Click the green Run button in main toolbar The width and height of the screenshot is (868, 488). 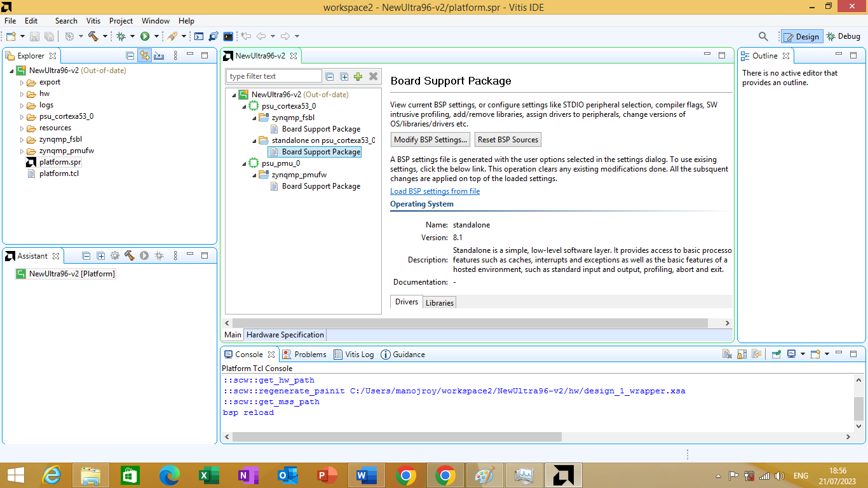pyautogui.click(x=145, y=36)
